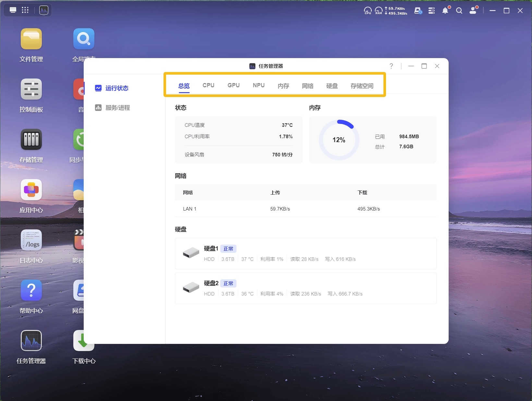Image resolution: width=532 pixels, height=401 pixels.
Task: Switch to the 网络 tab
Action: (x=308, y=86)
